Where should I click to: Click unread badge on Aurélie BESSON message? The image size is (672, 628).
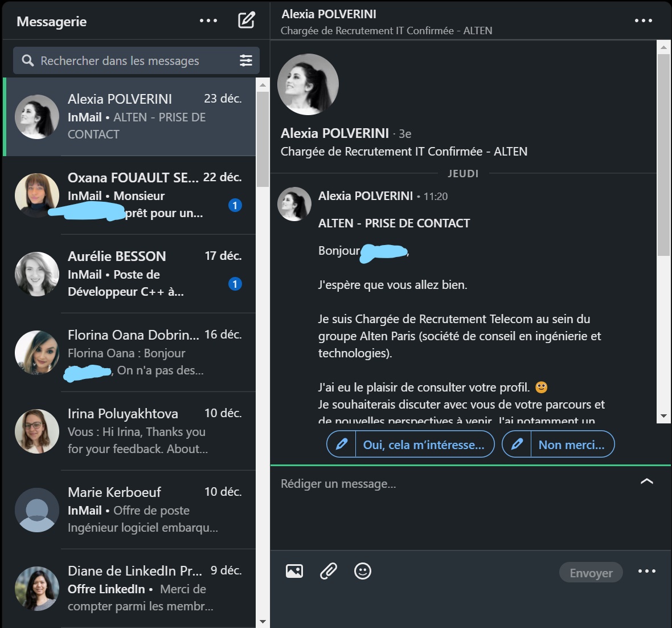click(235, 284)
